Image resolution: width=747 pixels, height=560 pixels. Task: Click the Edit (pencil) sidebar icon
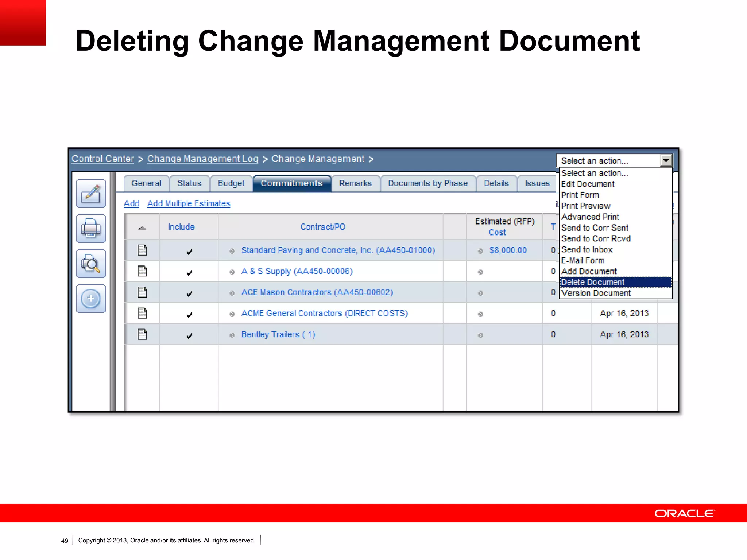point(91,194)
